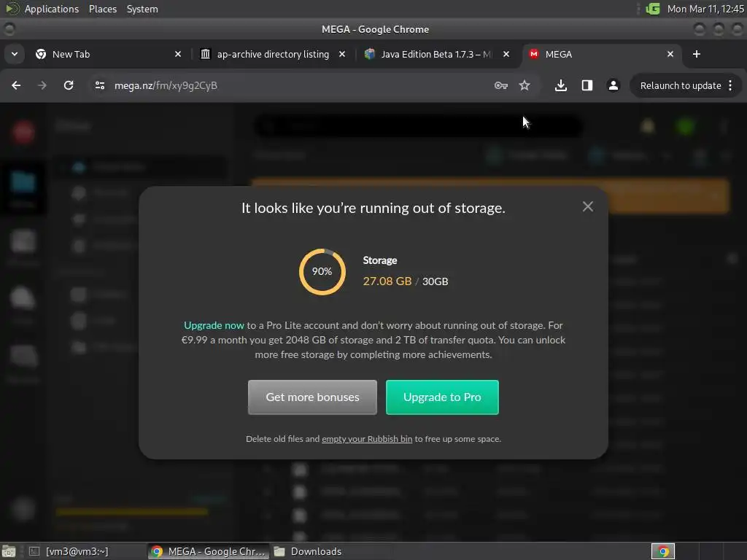Image resolution: width=747 pixels, height=560 pixels.
Task: Click the show desktop icon in taskbar
Action: pyautogui.click(x=9, y=551)
